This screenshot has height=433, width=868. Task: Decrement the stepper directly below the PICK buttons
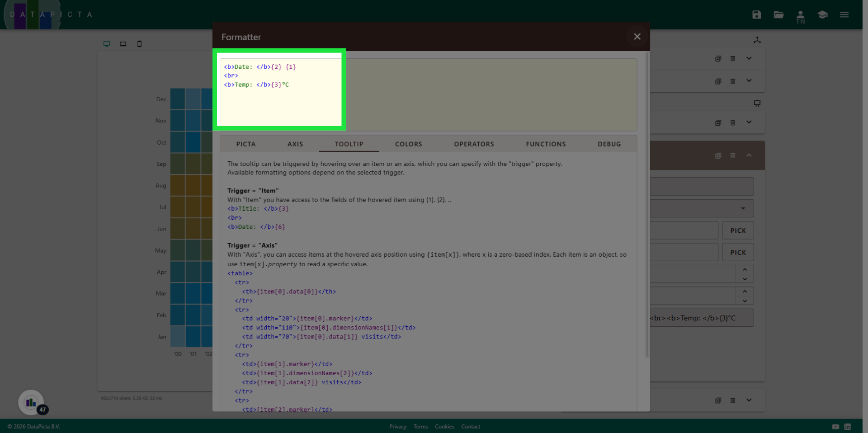tap(745, 279)
